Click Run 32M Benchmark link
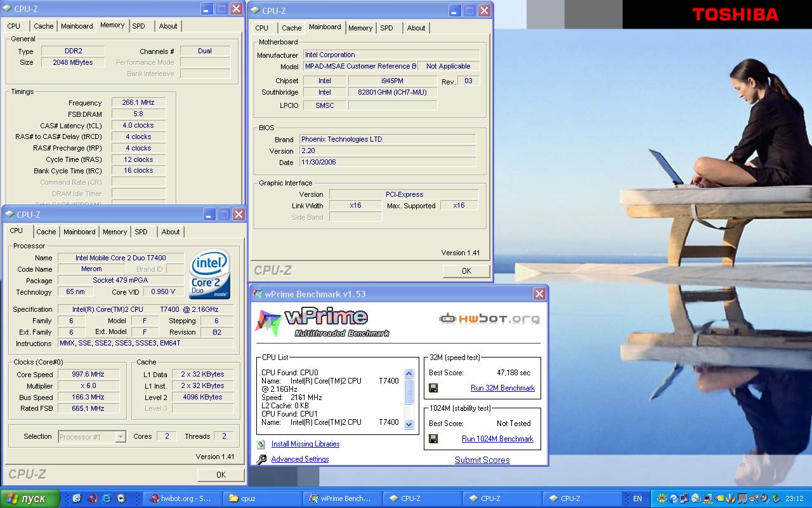The width and height of the screenshot is (812, 508). pos(502,388)
